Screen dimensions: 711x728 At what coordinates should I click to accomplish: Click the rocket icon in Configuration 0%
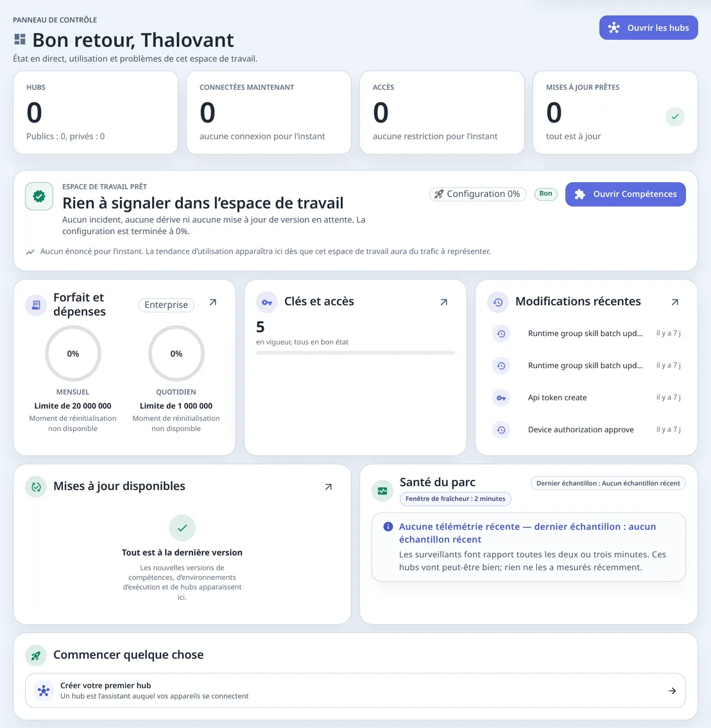tap(439, 194)
